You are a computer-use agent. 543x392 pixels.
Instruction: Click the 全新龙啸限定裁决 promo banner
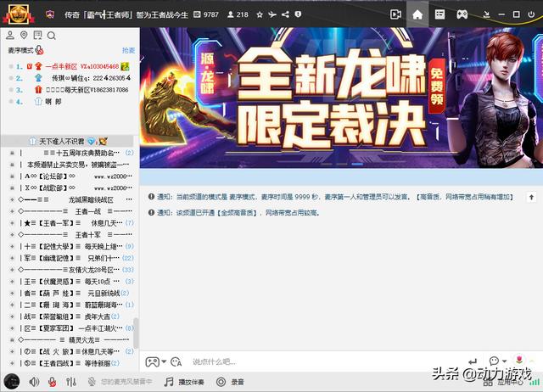[341, 98]
